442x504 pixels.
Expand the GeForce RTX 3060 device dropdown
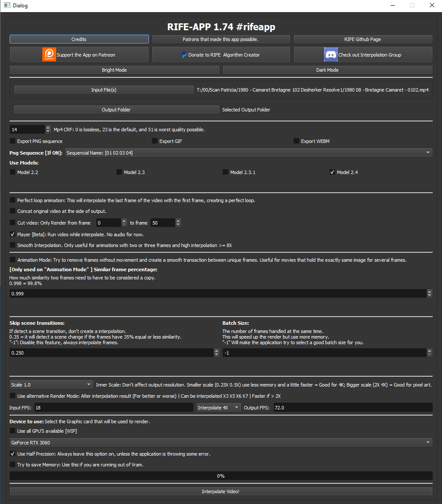(220, 442)
